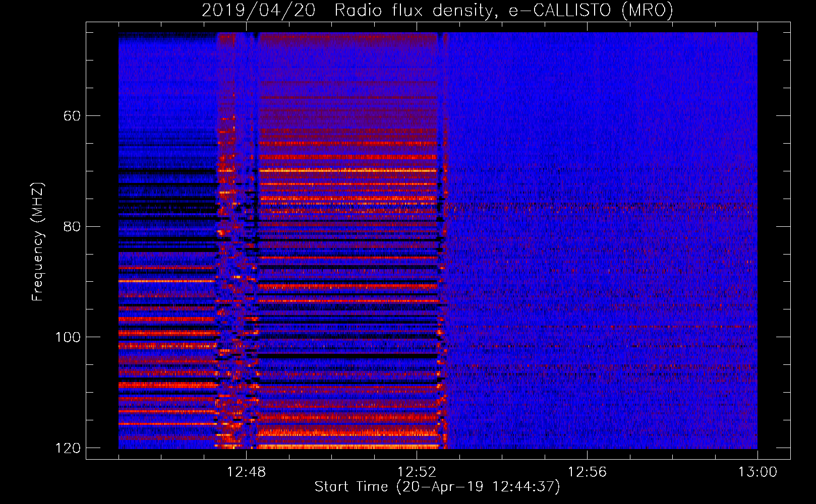Click the 12:48 time tick label
The height and width of the screenshot is (504, 816).
(246, 472)
